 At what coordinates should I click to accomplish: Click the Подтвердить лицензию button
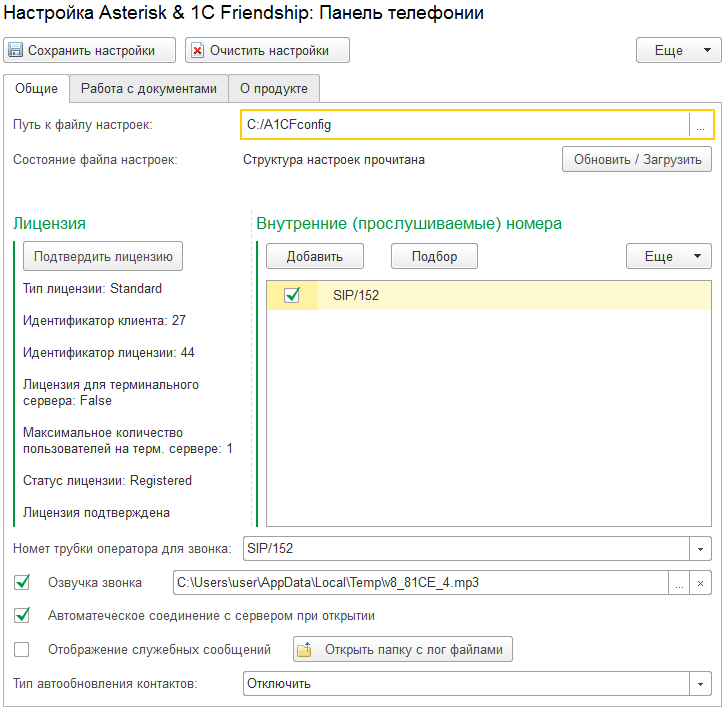point(103,256)
